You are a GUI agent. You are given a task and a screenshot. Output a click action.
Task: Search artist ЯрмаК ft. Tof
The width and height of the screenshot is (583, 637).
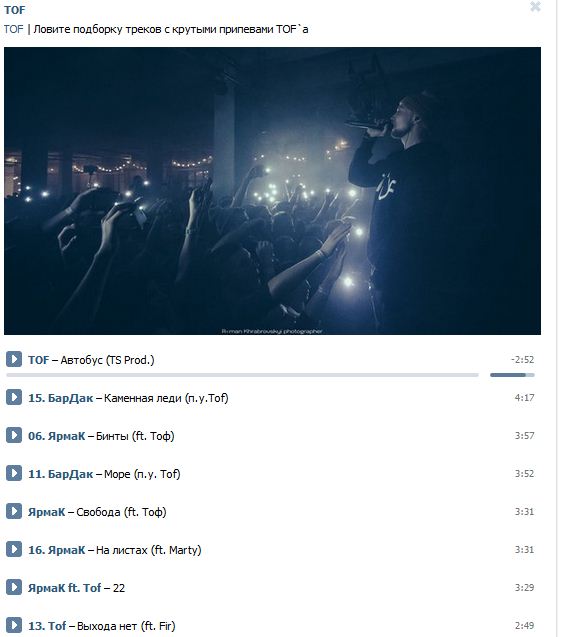[65, 588]
